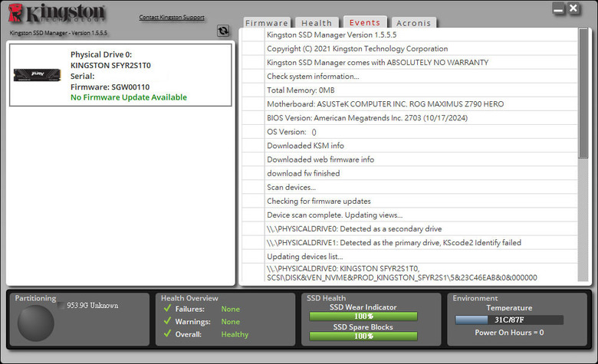Click 'Power On Hours = 0' text
The height and width of the screenshot is (364, 598).
coord(509,333)
